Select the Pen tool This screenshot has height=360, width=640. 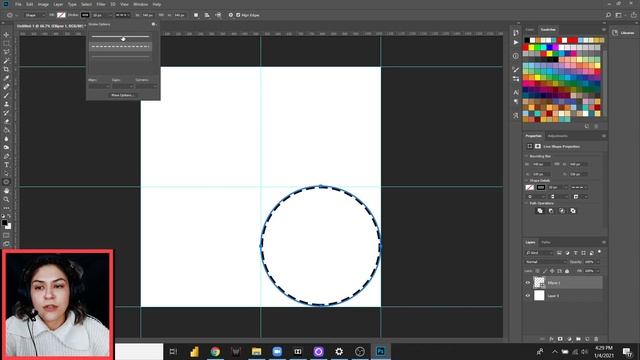[6, 156]
